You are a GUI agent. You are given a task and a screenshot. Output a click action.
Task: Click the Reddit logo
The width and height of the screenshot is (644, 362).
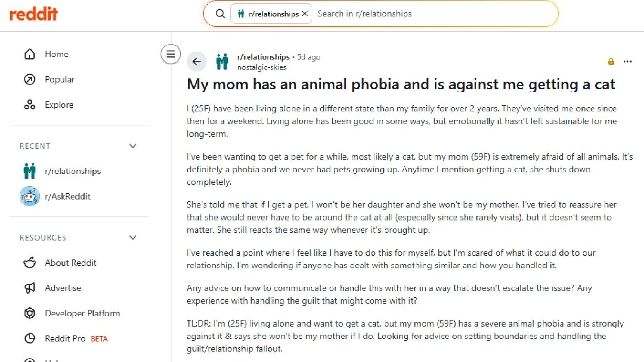34,14
